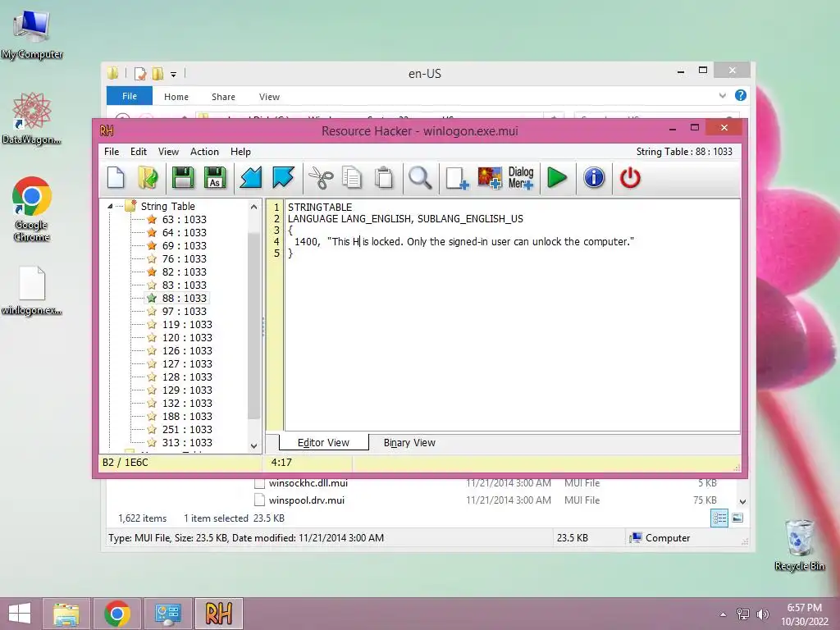840x630 pixels.
Task: Open the Dialog Merge tool
Action: [x=521, y=178]
